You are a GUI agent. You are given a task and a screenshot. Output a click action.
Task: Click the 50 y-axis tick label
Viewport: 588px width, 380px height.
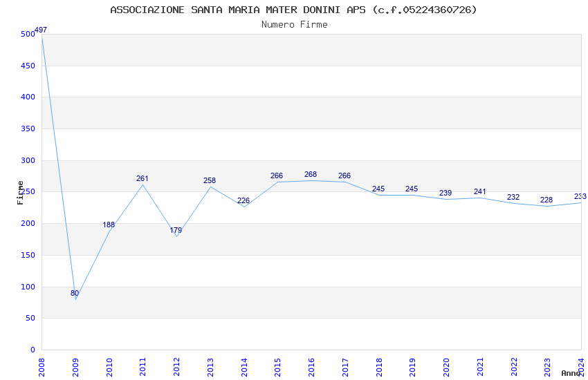pos(30,319)
